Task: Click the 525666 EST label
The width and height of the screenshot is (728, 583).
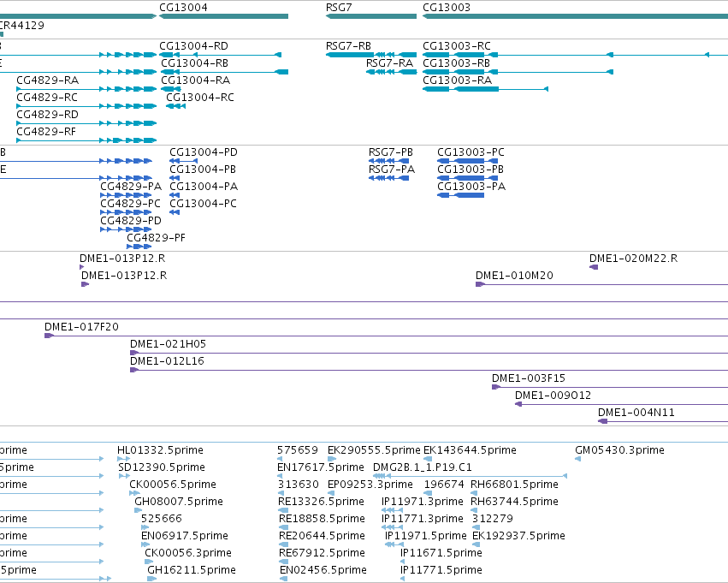Action: [x=162, y=520]
